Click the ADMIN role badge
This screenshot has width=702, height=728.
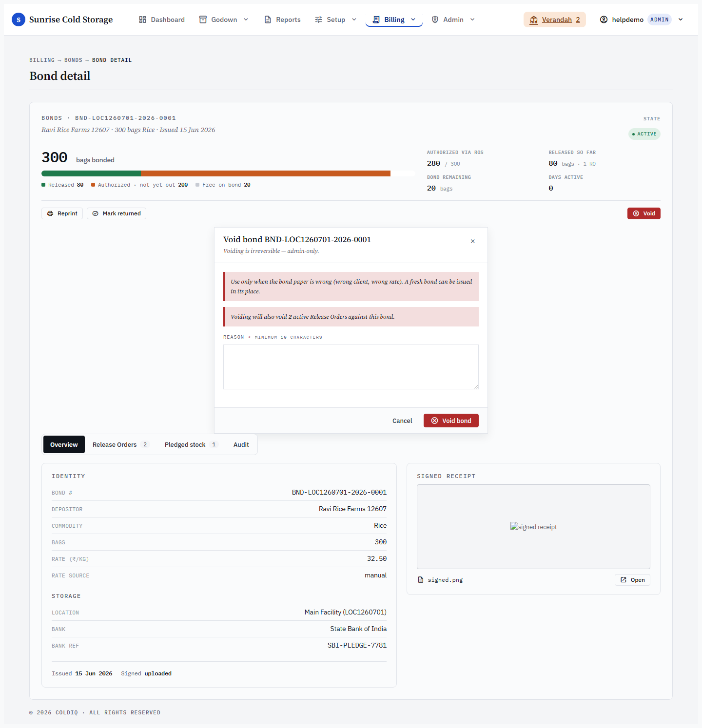[660, 19]
